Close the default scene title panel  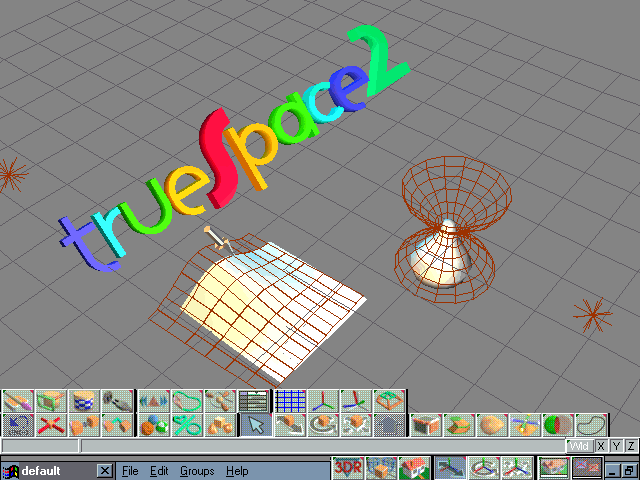(104, 470)
